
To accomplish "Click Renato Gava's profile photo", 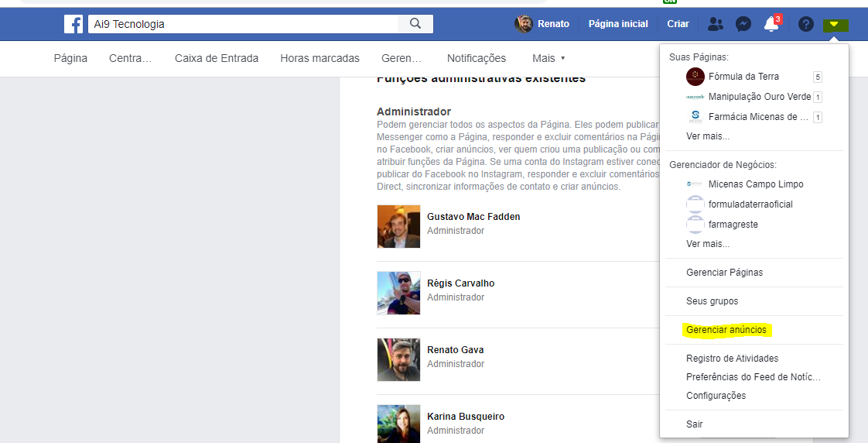I will click(398, 359).
